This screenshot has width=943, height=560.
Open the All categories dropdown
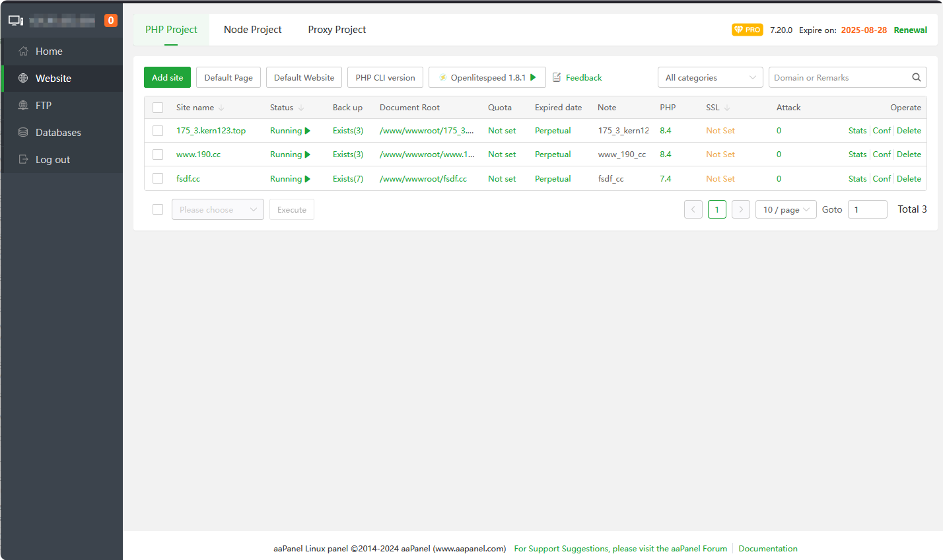click(710, 77)
